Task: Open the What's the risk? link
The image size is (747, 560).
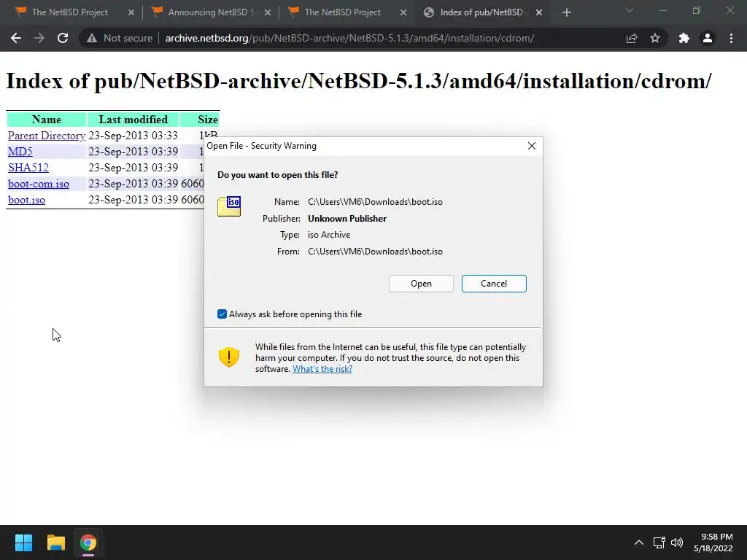Action: pyautogui.click(x=322, y=369)
